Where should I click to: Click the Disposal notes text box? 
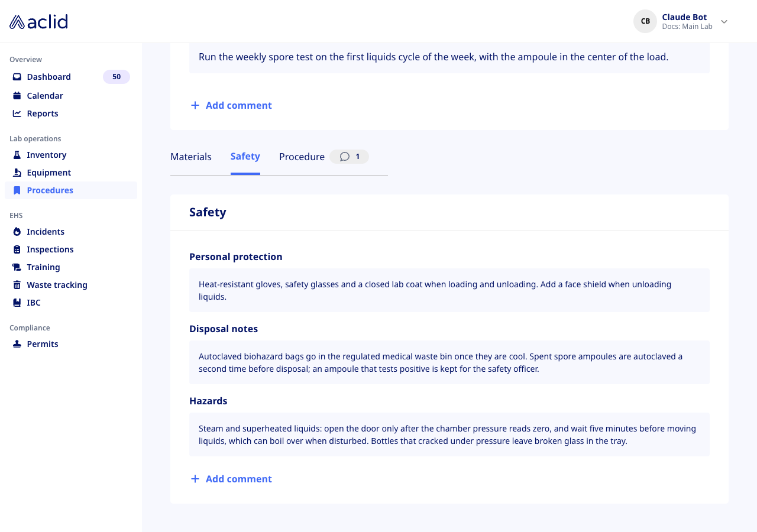[x=449, y=362]
